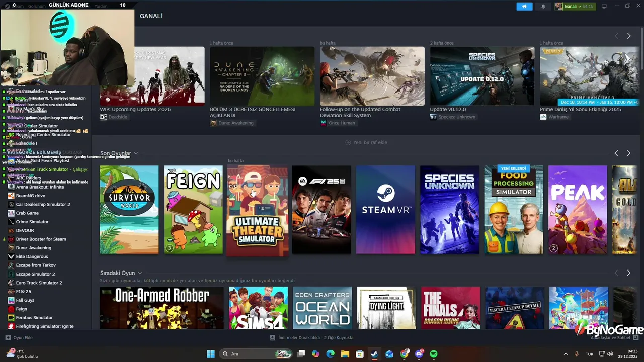Click the Fernbus Simulator icon in sidebar
The height and width of the screenshot is (362, 644).
[x=11, y=318]
